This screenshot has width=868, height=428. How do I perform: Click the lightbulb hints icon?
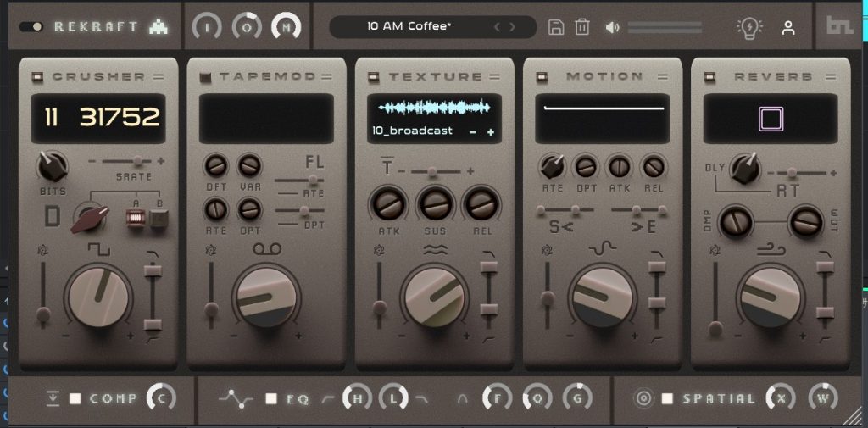click(750, 28)
